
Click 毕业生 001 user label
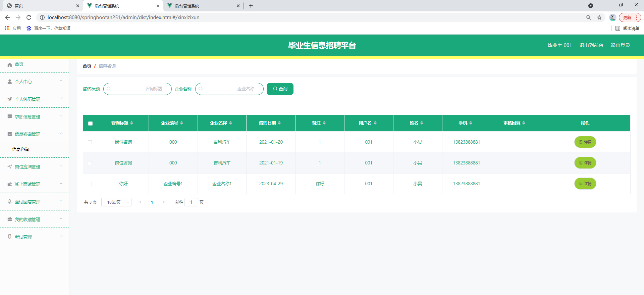(560, 45)
